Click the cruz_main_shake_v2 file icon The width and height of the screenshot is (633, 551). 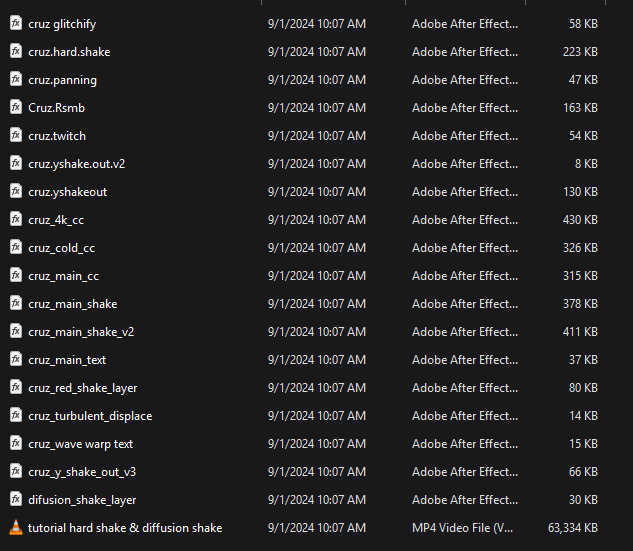[15, 331]
